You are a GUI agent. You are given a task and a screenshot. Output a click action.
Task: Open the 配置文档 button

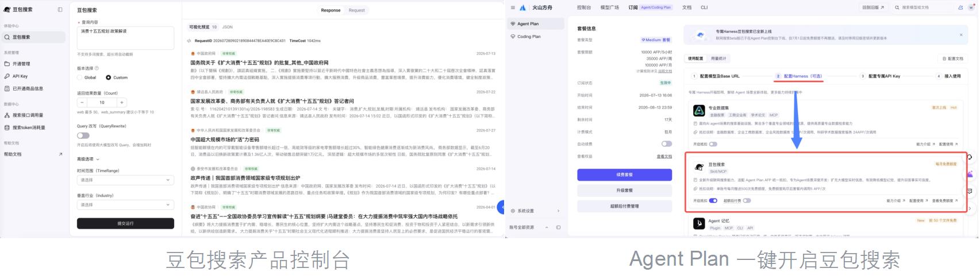click(x=952, y=59)
